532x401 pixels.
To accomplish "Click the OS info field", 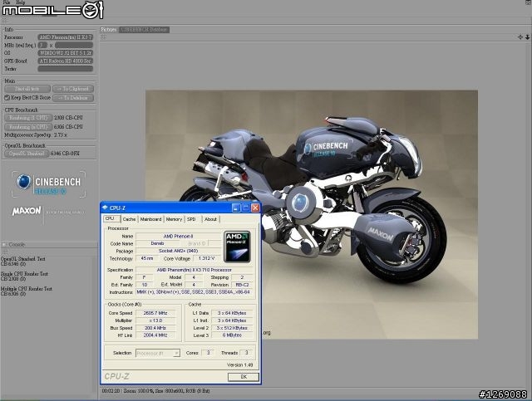I will coord(65,53).
